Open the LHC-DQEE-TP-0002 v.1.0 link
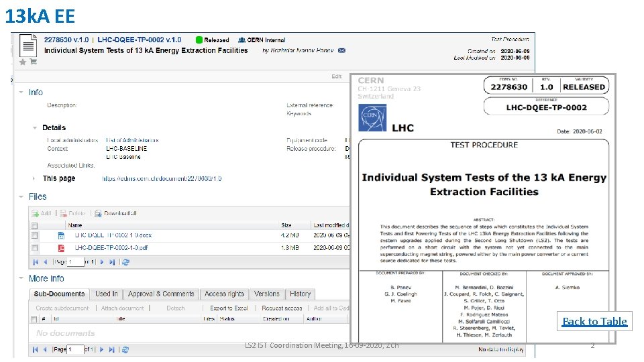 [140, 40]
